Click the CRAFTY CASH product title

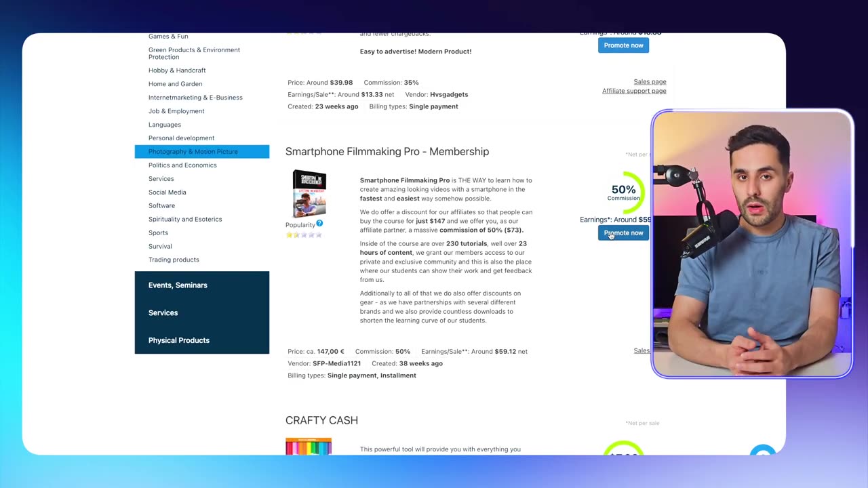click(321, 420)
